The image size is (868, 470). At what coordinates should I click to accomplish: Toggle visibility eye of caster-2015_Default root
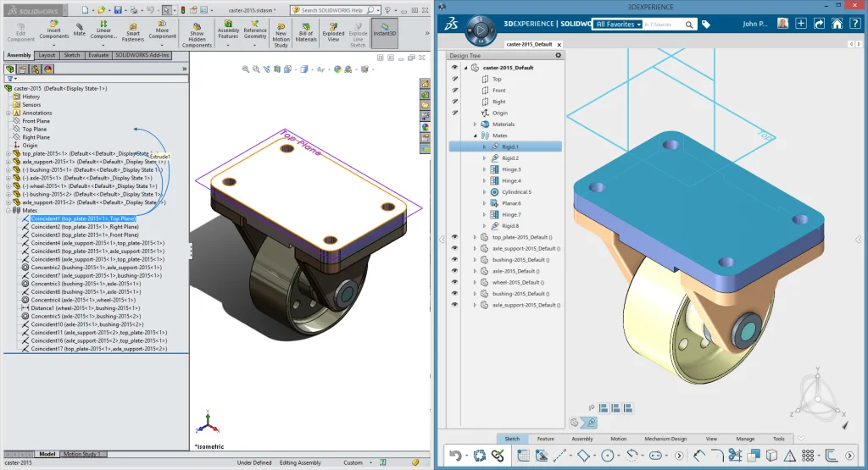pyautogui.click(x=454, y=68)
